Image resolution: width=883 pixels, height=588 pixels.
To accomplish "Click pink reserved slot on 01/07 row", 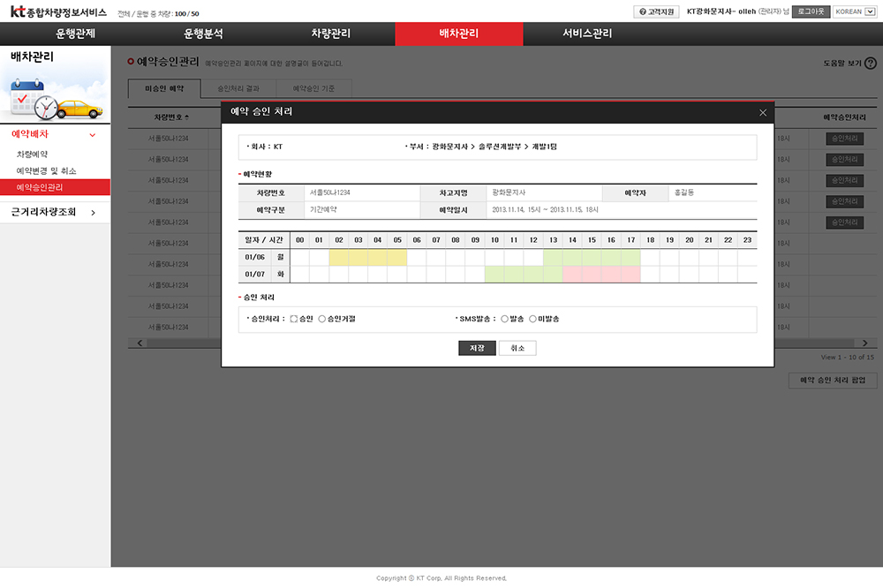I will coord(600,275).
